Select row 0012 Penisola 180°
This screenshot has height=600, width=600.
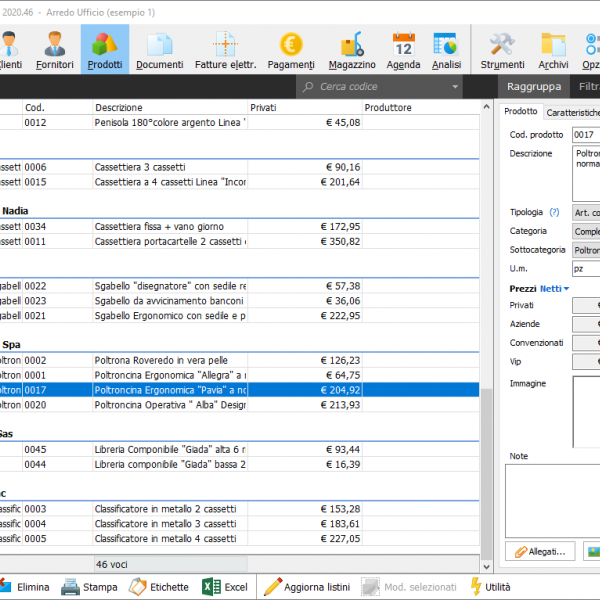(240, 122)
